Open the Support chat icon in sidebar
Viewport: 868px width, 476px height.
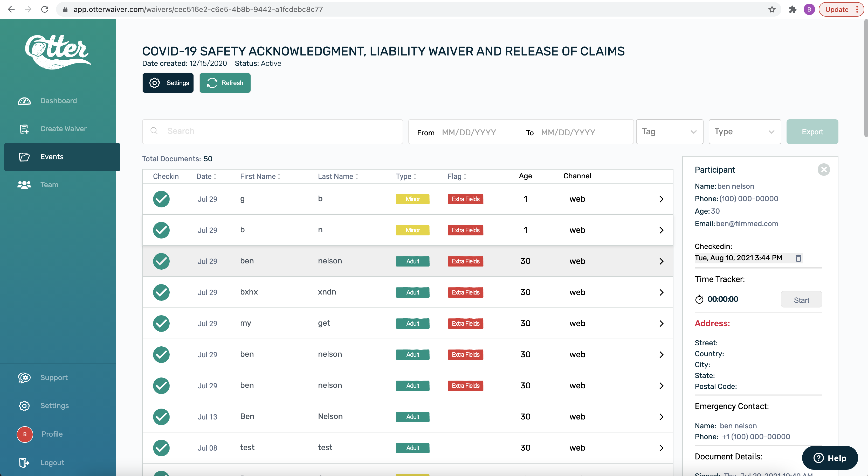24,378
